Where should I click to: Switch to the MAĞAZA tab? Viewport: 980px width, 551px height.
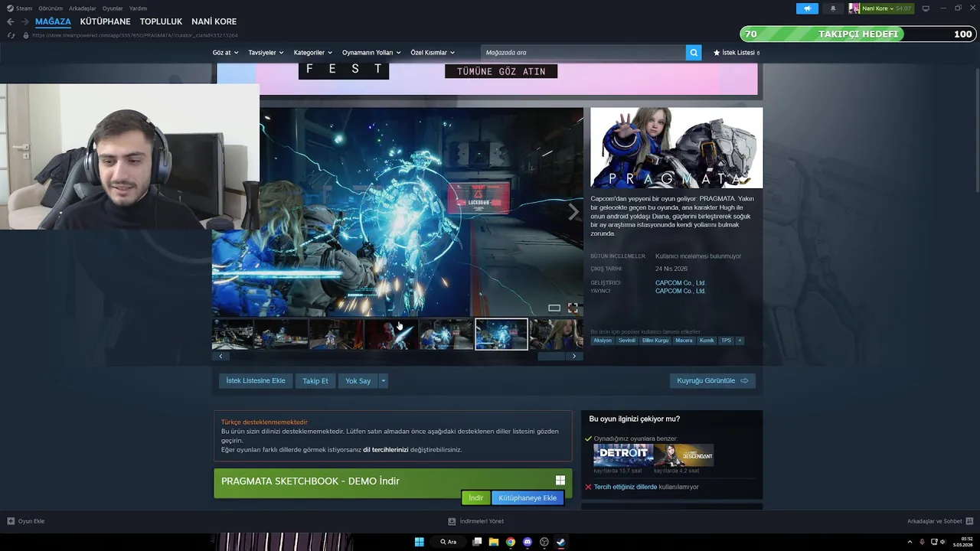tap(53, 21)
